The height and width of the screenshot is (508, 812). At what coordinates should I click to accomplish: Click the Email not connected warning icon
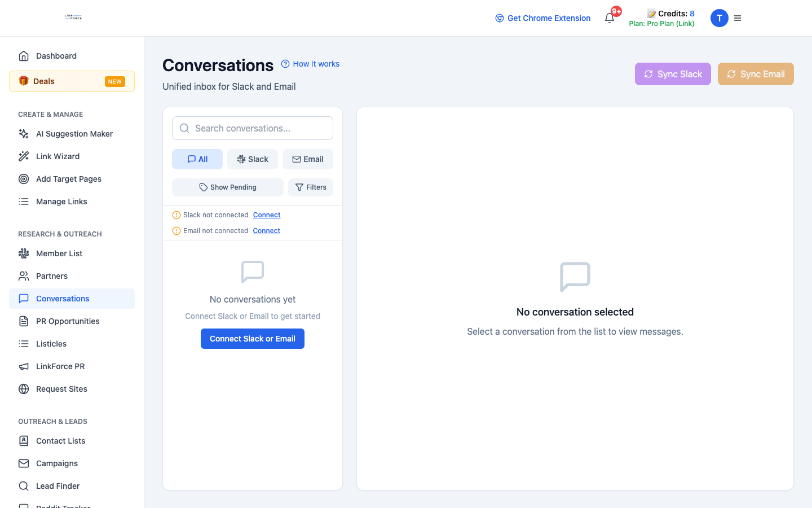[176, 231]
